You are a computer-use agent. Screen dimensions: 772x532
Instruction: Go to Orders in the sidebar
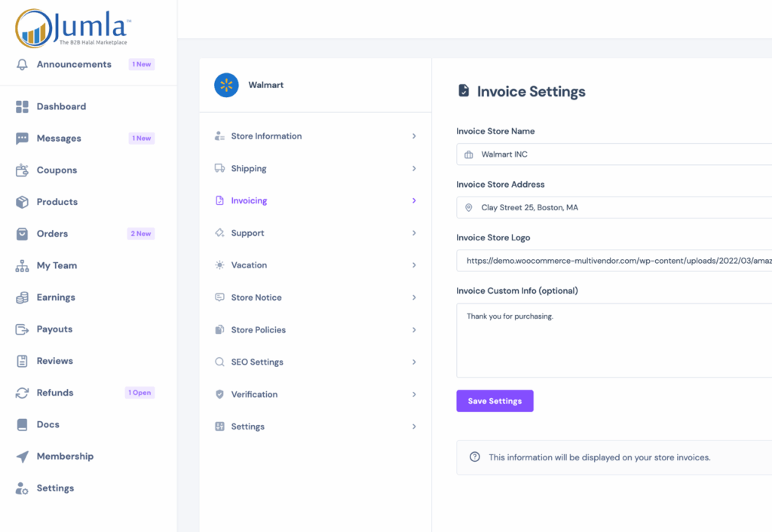click(52, 234)
